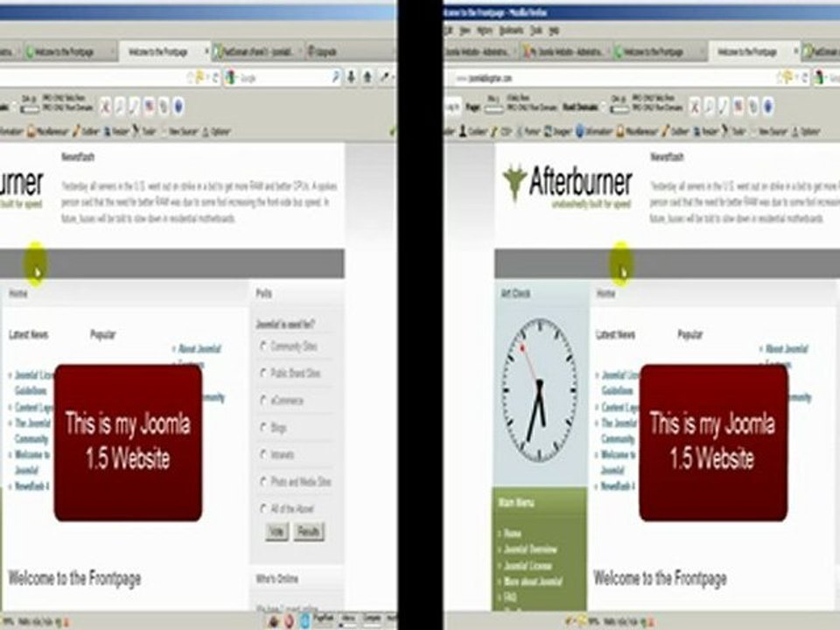840x630 pixels.
Task: Click the brown icon in left window status bar
Action: pyautogui.click(x=274, y=621)
